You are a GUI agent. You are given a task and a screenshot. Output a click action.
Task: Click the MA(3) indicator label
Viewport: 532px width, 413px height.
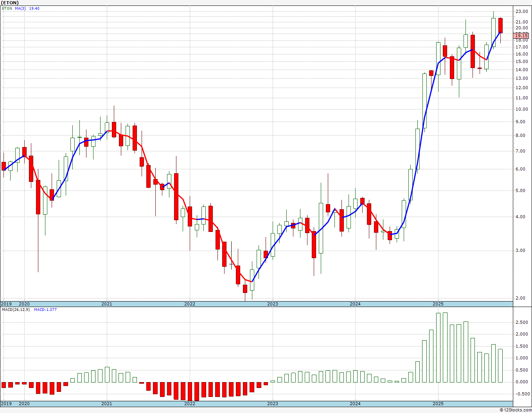coord(21,8)
